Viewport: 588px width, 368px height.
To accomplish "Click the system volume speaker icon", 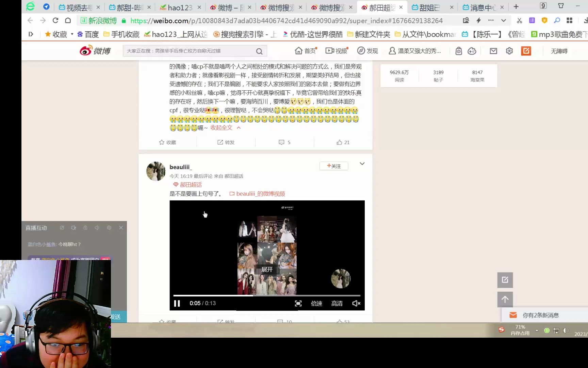I will point(566,330).
